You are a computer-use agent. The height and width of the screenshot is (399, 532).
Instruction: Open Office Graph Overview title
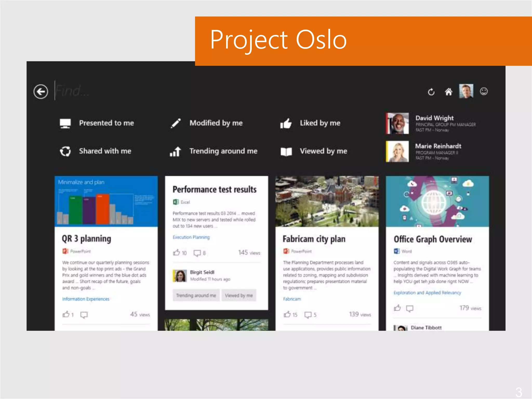pyautogui.click(x=433, y=239)
